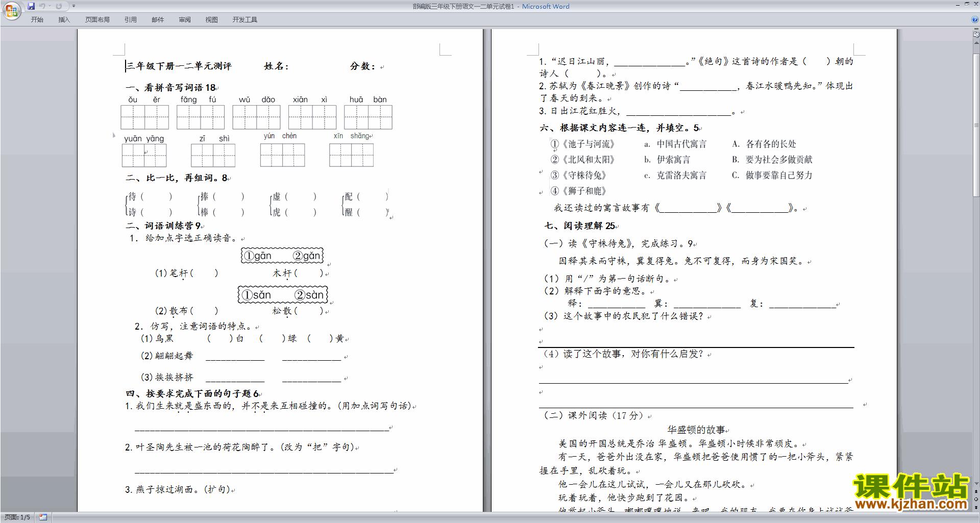Click the vertical scrollbar down arrow

click(x=976, y=483)
